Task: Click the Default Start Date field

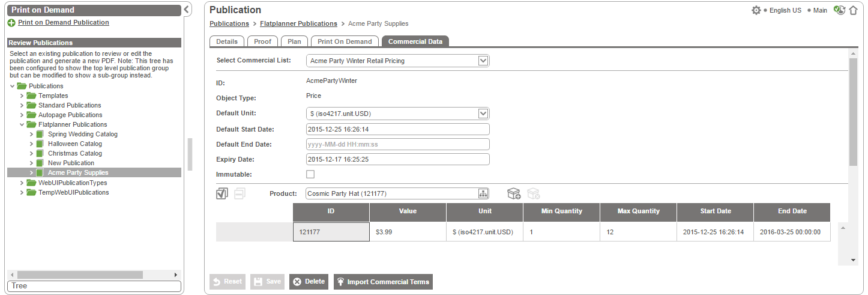Action: [398, 129]
